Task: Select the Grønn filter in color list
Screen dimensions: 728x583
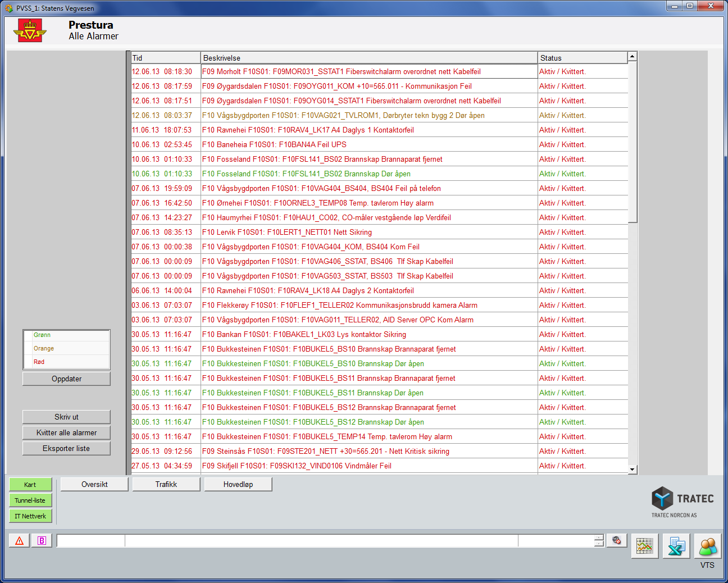Action: [x=66, y=335]
